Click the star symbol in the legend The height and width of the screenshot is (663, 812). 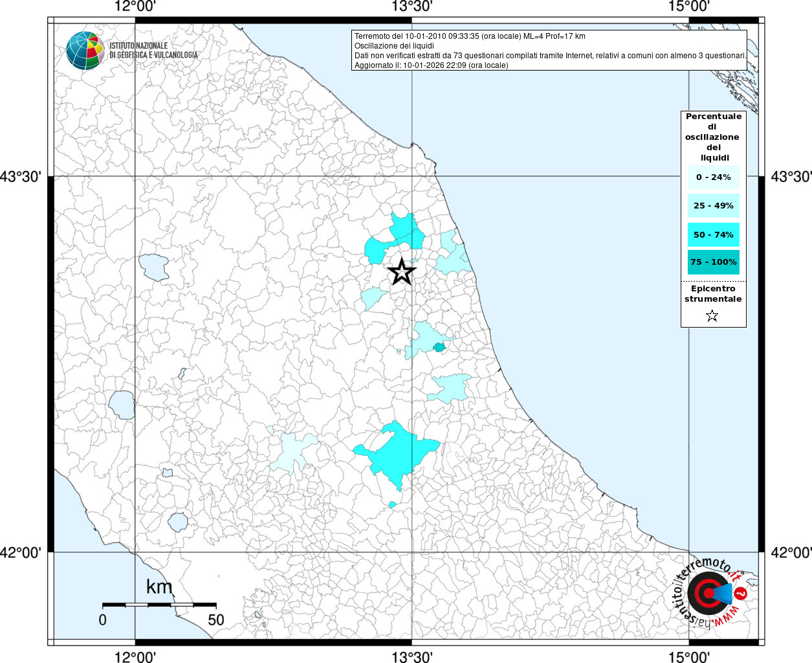pos(712,316)
